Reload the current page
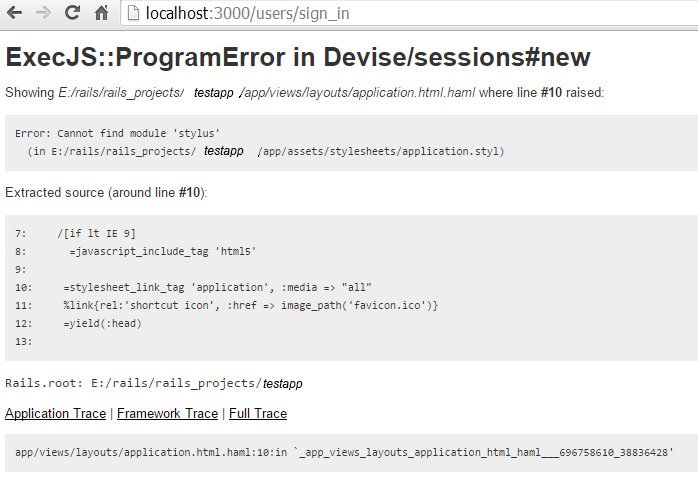The image size is (698, 490). coord(72,13)
